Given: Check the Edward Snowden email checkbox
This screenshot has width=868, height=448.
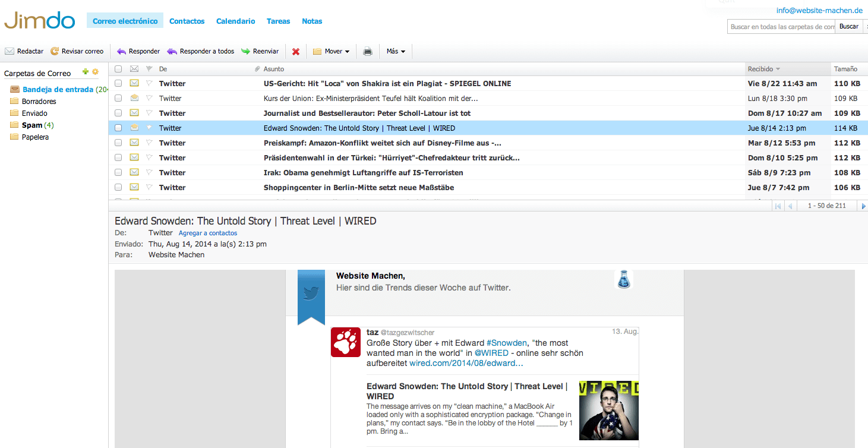Looking at the screenshot, I should [118, 128].
